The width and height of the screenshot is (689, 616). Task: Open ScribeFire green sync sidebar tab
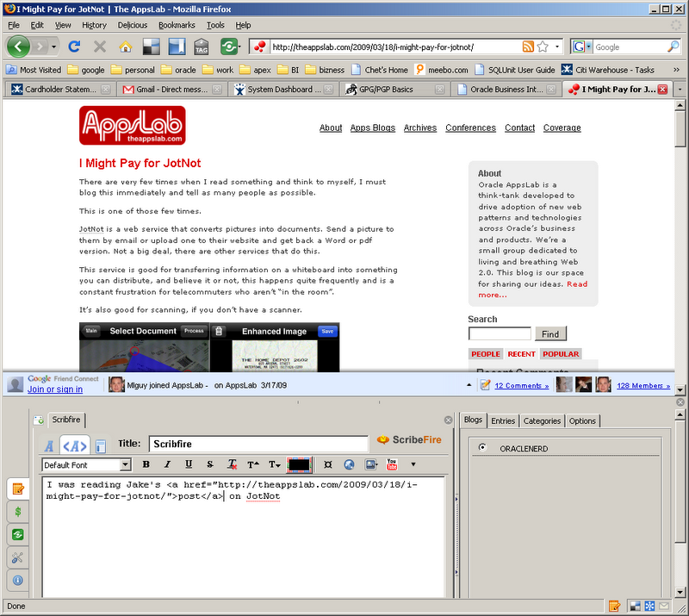pyautogui.click(x=18, y=535)
